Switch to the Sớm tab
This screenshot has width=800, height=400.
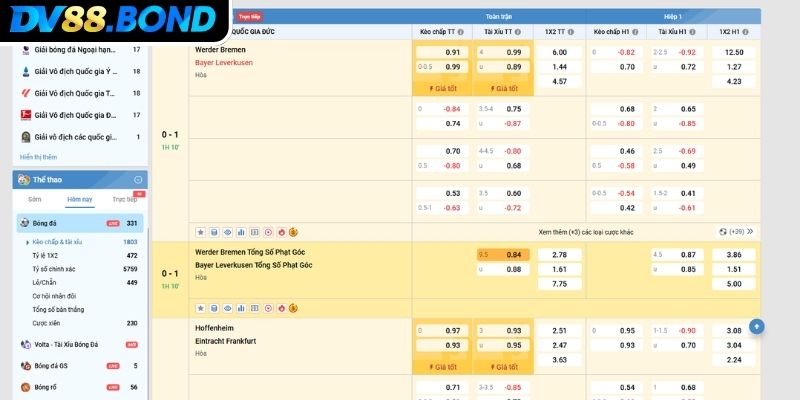pyautogui.click(x=34, y=199)
